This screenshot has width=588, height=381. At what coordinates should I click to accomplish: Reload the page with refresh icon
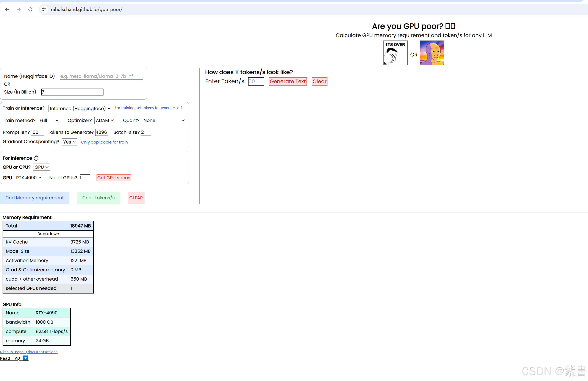pyautogui.click(x=30, y=9)
